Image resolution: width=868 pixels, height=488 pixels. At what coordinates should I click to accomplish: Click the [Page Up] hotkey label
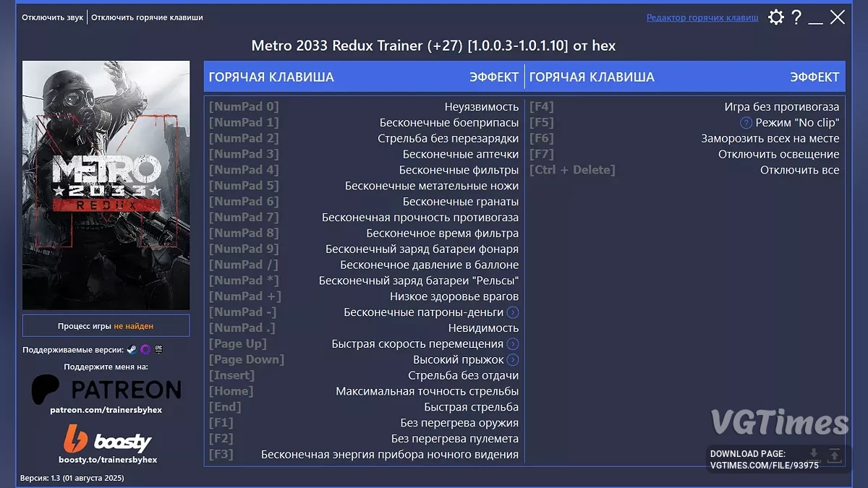click(238, 344)
